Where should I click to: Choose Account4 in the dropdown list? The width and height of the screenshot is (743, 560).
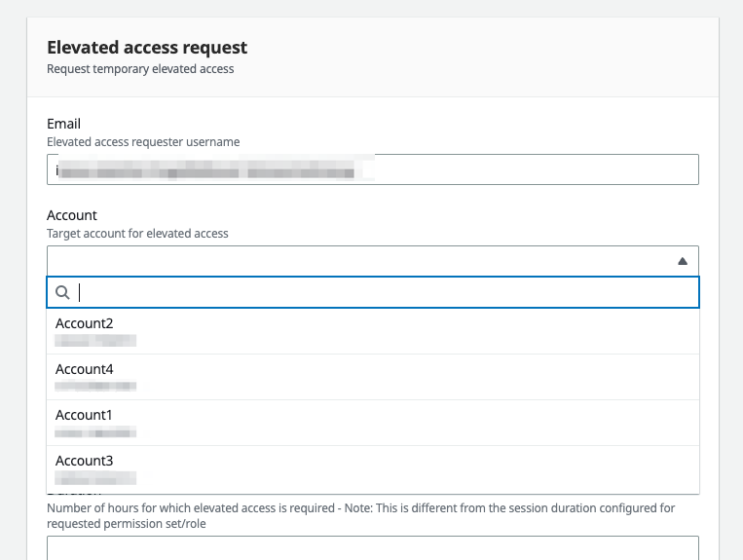(85, 369)
